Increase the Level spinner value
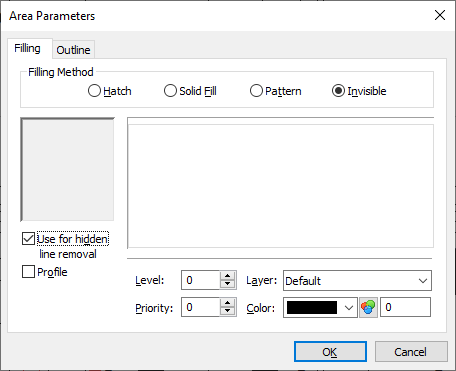The height and width of the screenshot is (371, 456). pyautogui.click(x=228, y=276)
